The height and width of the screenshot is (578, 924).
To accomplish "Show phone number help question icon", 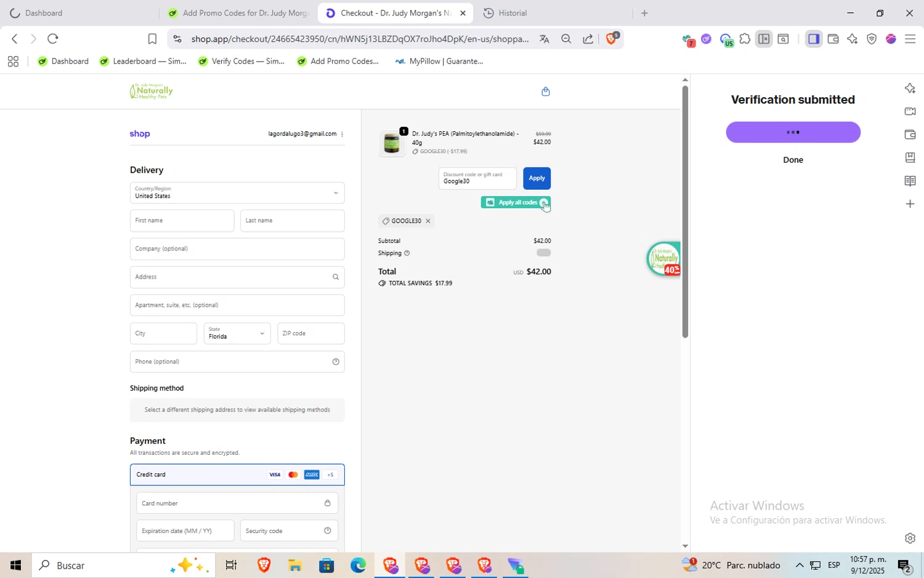I will coord(336,362).
